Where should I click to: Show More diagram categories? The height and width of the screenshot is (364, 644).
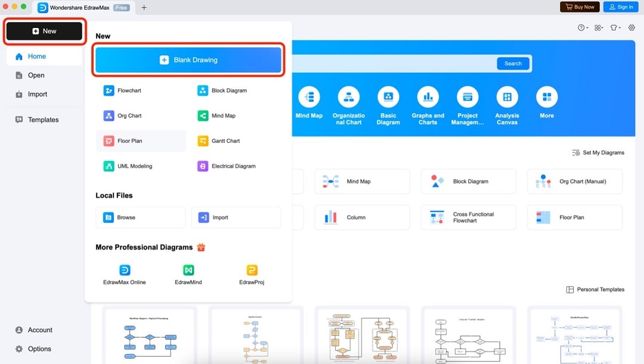tap(547, 102)
